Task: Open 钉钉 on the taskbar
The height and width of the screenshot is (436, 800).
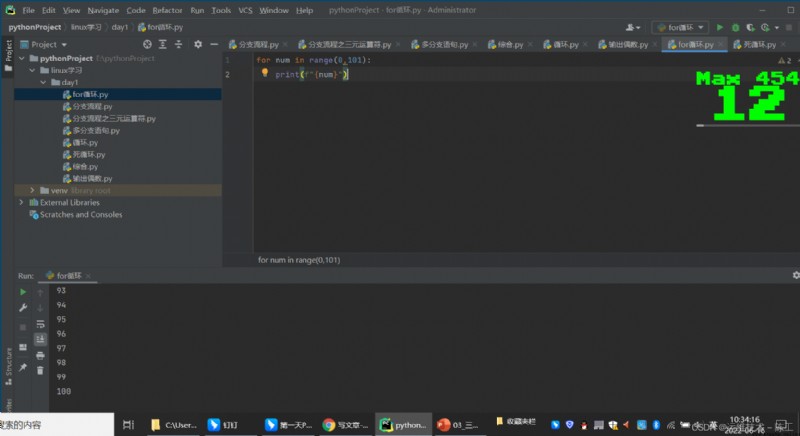Action: tap(224, 424)
